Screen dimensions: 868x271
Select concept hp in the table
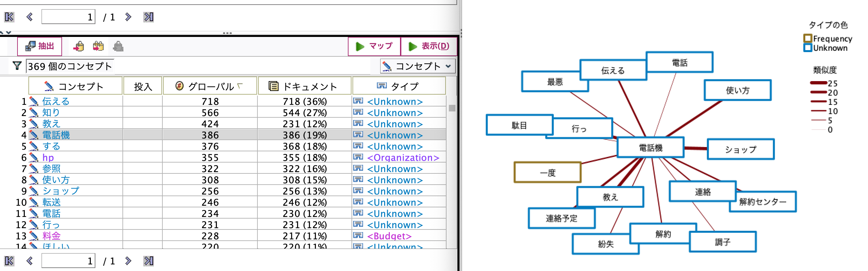pyautogui.click(x=48, y=158)
